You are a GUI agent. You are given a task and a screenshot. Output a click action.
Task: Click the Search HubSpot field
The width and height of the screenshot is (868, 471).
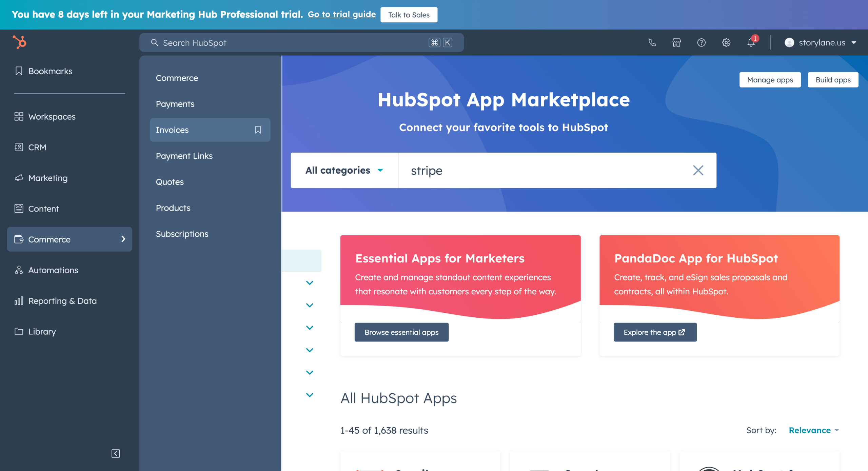301,43
